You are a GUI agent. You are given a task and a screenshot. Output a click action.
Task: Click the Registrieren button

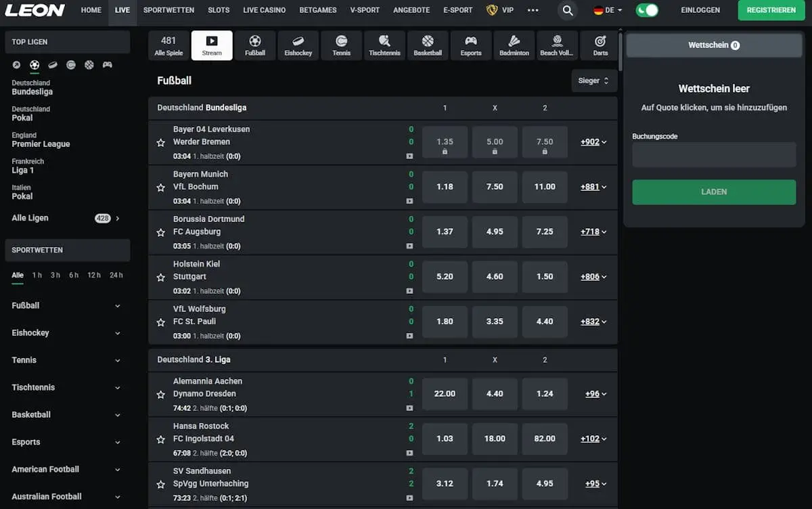pyautogui.click(x=771, y=10)
